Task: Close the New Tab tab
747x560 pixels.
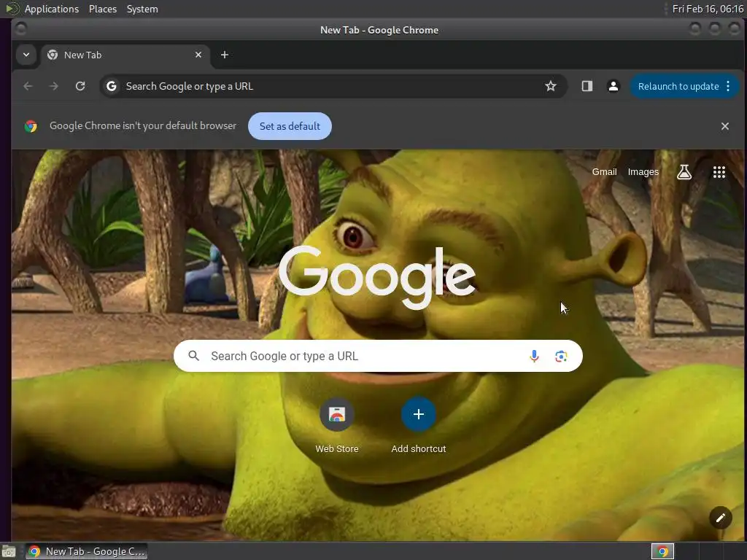Action: tap(198, 55)
